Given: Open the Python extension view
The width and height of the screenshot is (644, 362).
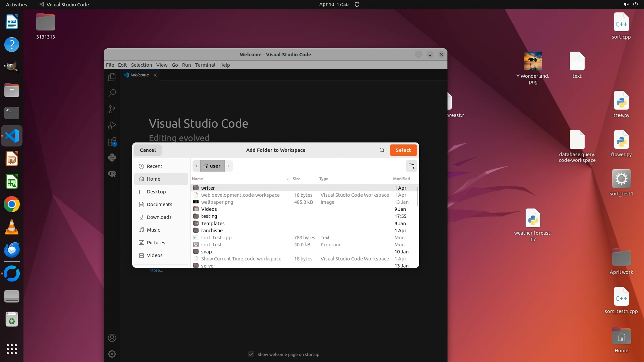Looking at the screenshot, I should pyautogui.click(x=112, y=158).
